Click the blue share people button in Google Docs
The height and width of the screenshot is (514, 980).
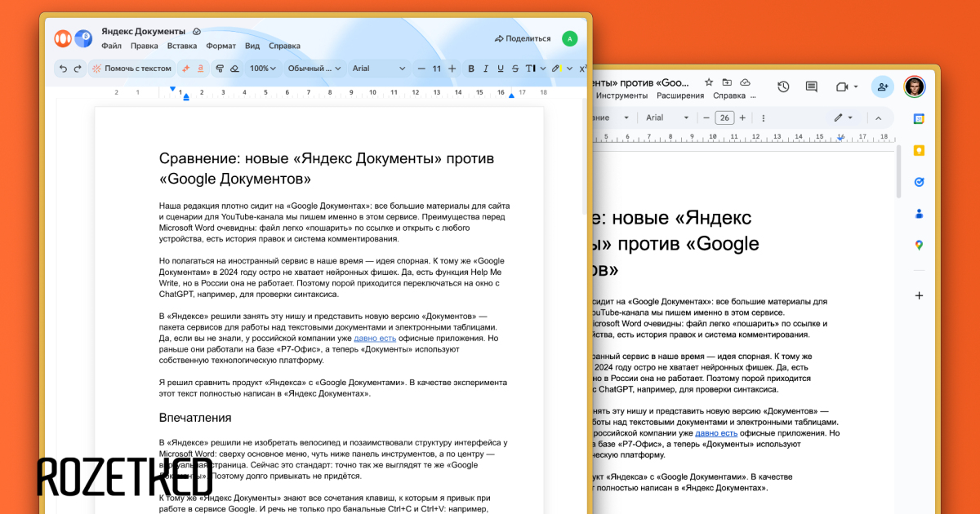(x=883, y=86)
